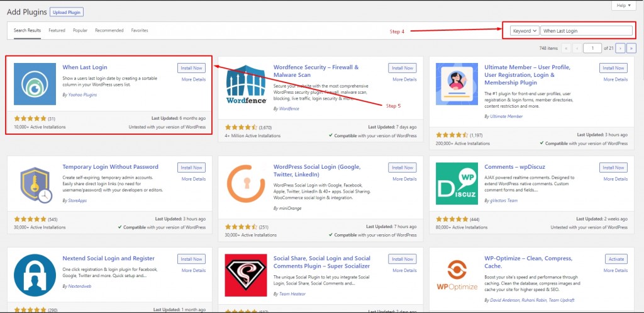The image size is (644, 313).
Task: Open Nextend Social Login and Register title
Action: tap(108, 258)
